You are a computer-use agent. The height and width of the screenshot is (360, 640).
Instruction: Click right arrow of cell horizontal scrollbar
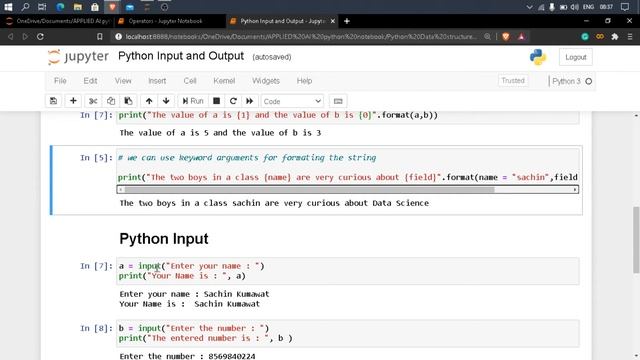click(575, 189)
